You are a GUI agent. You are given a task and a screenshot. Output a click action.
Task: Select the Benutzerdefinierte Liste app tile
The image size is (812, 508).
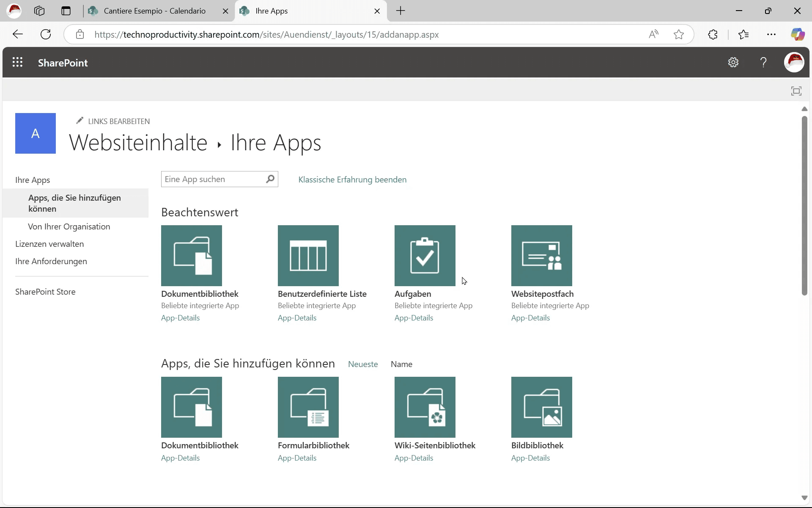click(308, 256)
